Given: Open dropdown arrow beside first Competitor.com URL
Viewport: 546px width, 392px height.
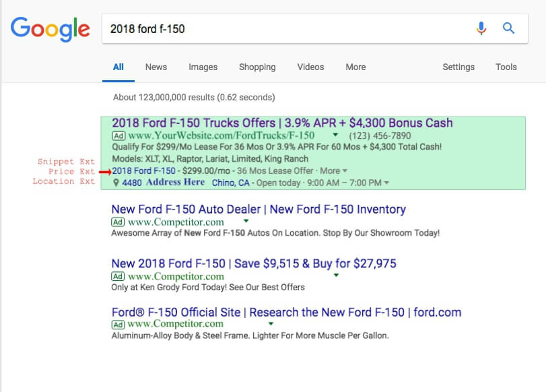Looking at the screenshot, I should pos(246,221).
